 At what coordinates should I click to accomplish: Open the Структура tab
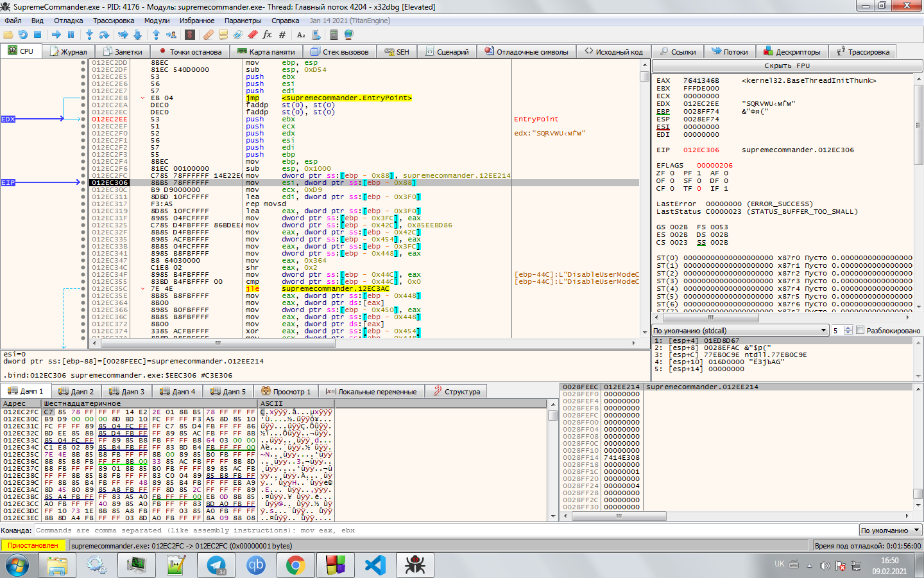[x=456, y=391]
